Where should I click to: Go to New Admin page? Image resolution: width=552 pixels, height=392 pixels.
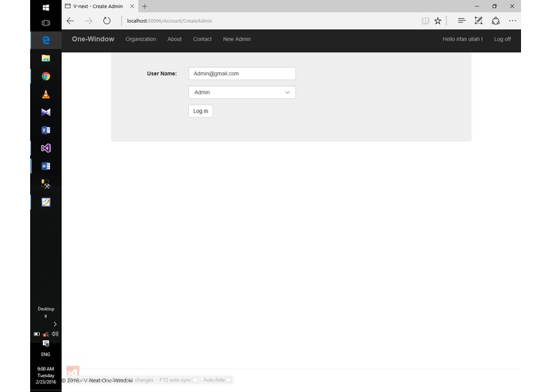237,39
